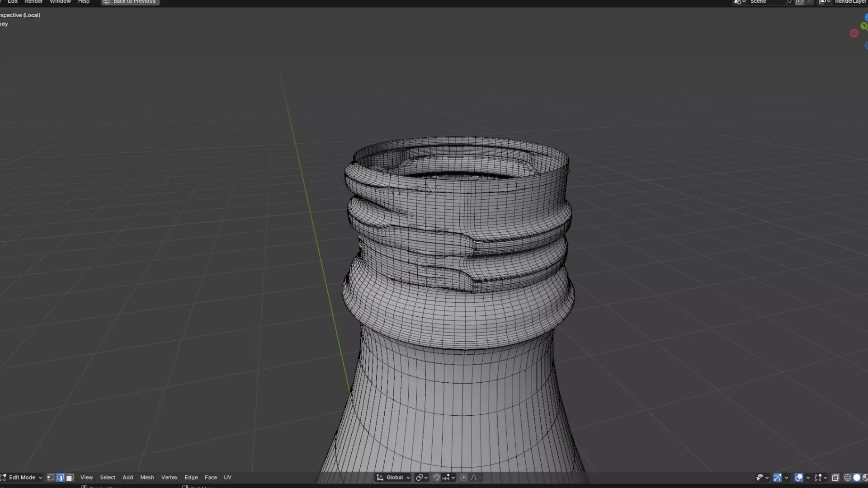The height and width of the screenshot is (488, 868).
Task: Open the snapping options dropdown
Action: tap(449, 478)
